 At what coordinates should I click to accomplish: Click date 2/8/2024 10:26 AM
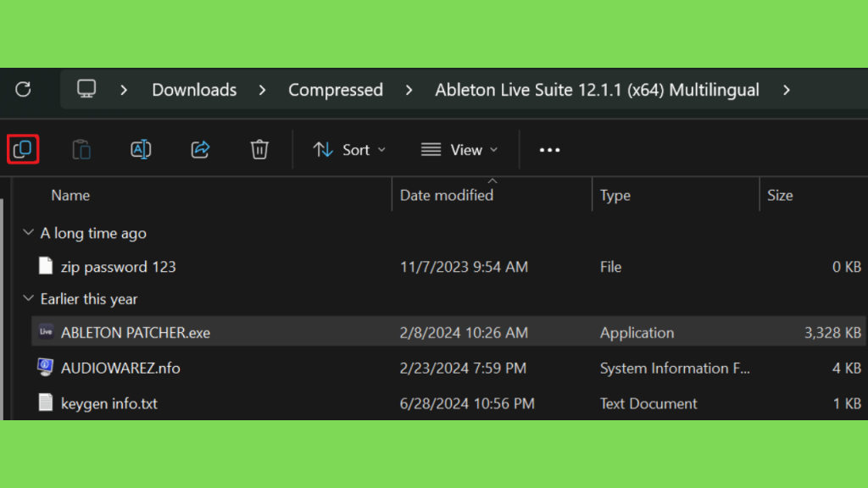click(464, 332)
